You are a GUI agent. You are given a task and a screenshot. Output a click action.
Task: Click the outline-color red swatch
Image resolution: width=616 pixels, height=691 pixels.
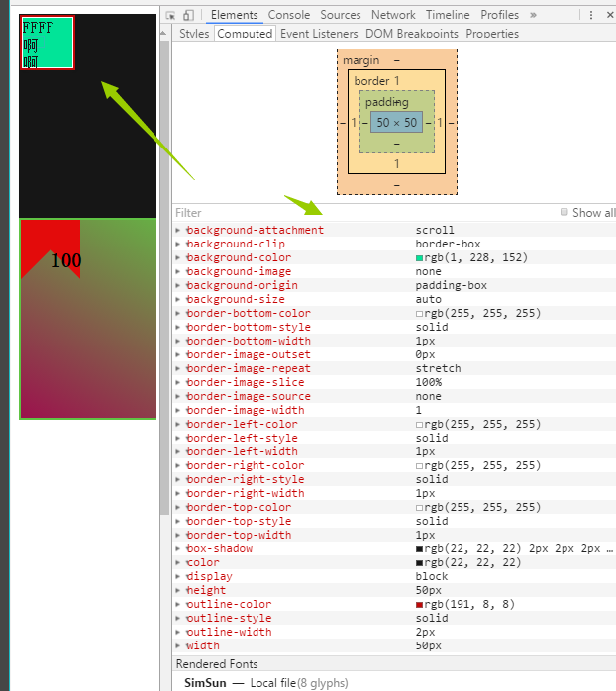click(419, 605)
